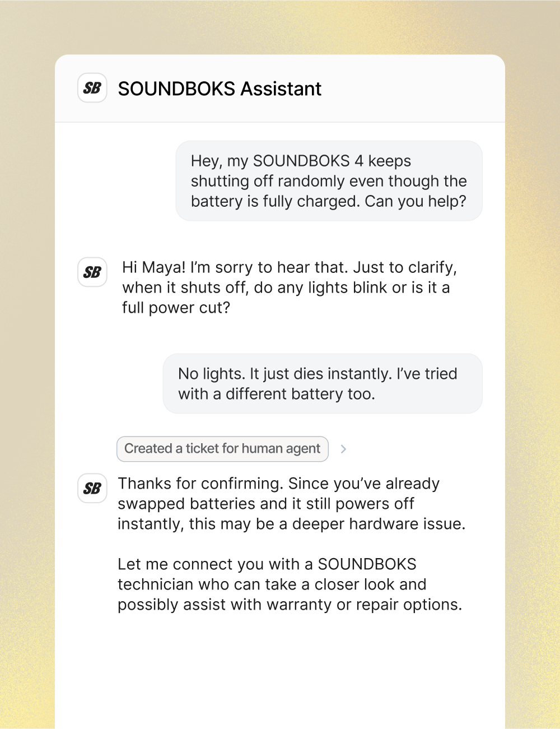Click the blank header space right of the title
The width and height of the screenshot is (560, 729).
click(414, 89)
